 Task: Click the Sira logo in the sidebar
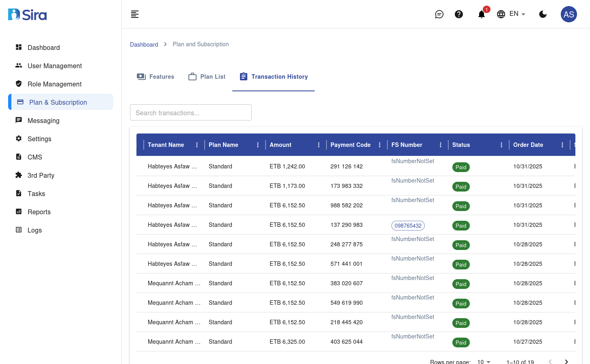point(27,14)
